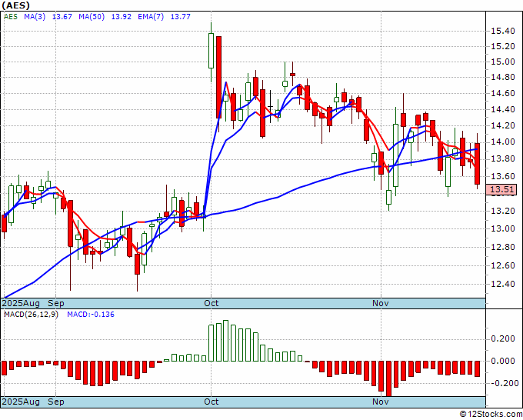The height and width of the screenshot is (420, 523).
Task: Click the Nov label on MACD axis
Action: pyautogui.click(x=381, y=402)
